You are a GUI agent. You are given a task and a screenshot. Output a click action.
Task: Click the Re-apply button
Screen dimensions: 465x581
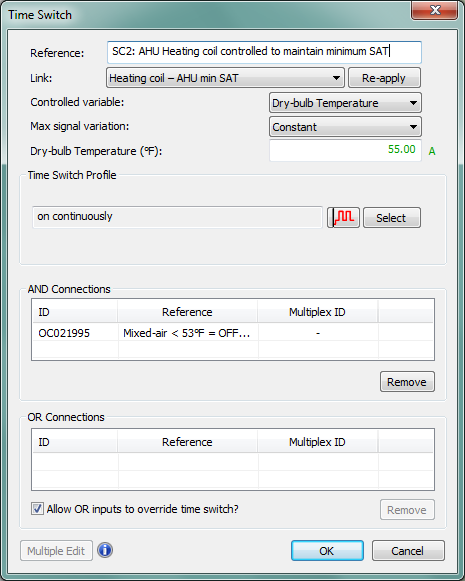coord(384,78)
